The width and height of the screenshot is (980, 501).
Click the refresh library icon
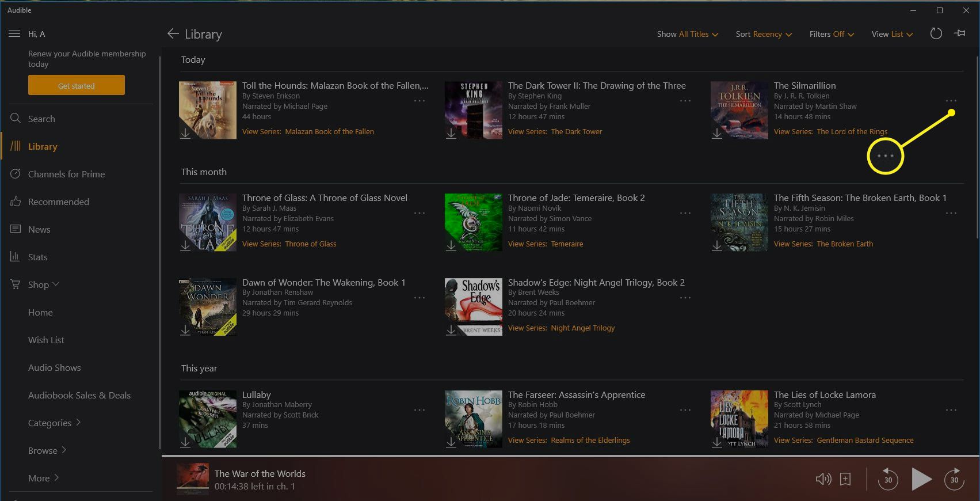tap(936, 34)
